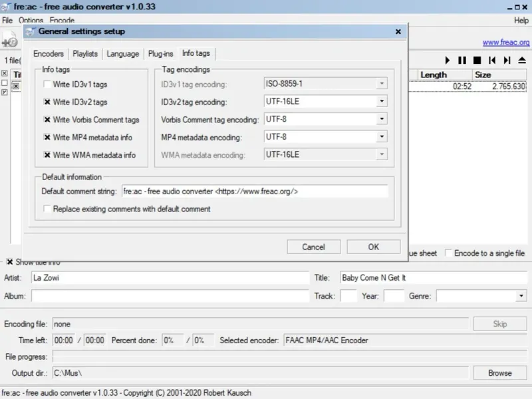
Task: Select the Info tags tab
Action: click(x=196, y=53)
